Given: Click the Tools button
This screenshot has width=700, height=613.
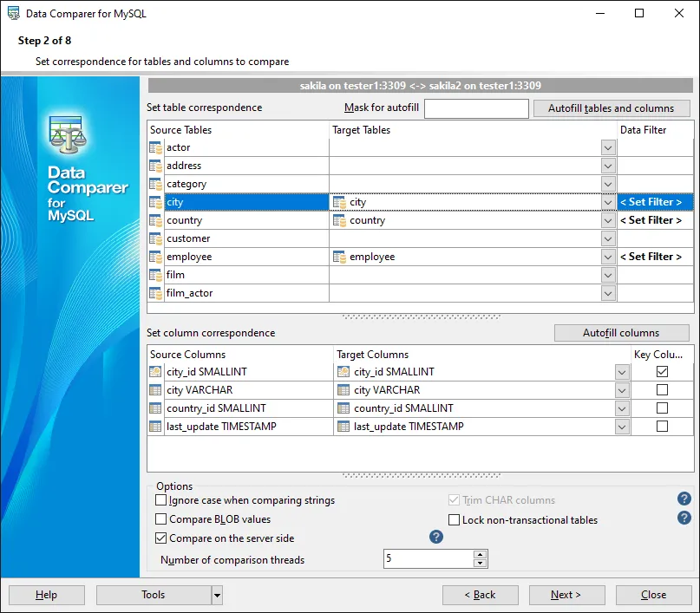Looking at the screenshot, I should pyautogui.click(x=154, y=595).
